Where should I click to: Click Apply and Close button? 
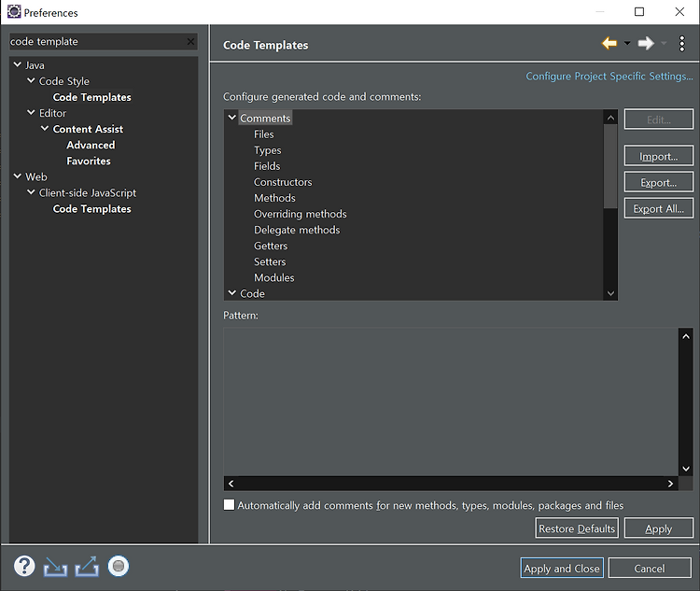(562, 569)
